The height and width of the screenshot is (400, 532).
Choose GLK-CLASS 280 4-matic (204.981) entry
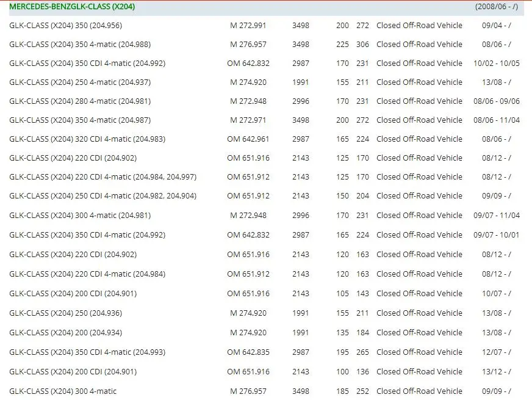(x=80, y=101)
